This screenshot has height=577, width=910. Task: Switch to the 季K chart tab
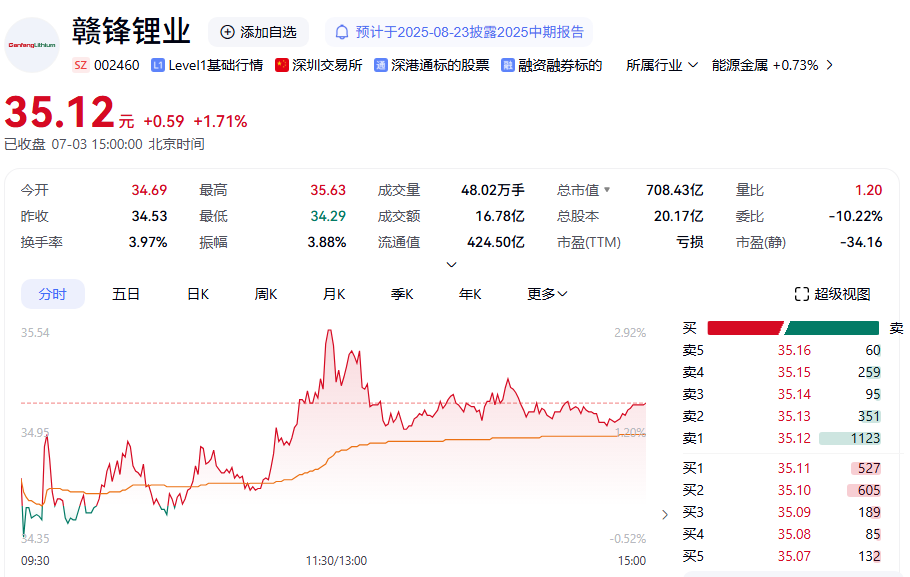coord(402,294)
